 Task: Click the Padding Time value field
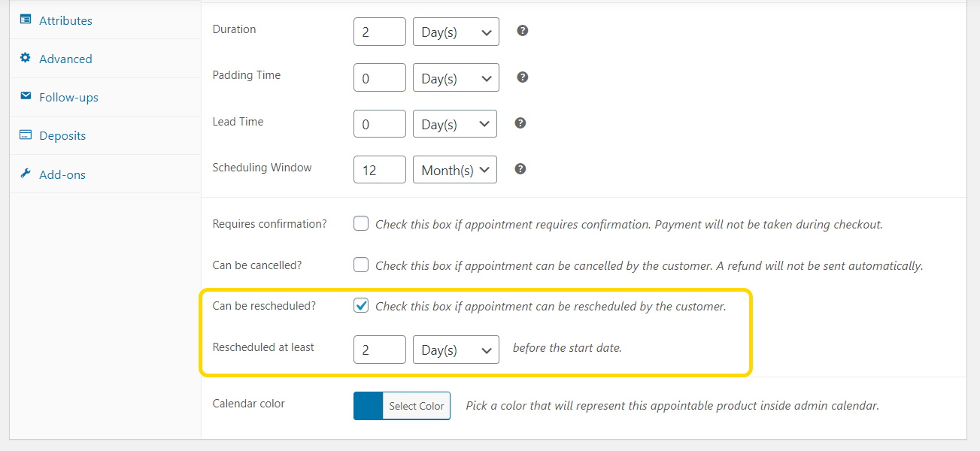[x=379, y=77]
